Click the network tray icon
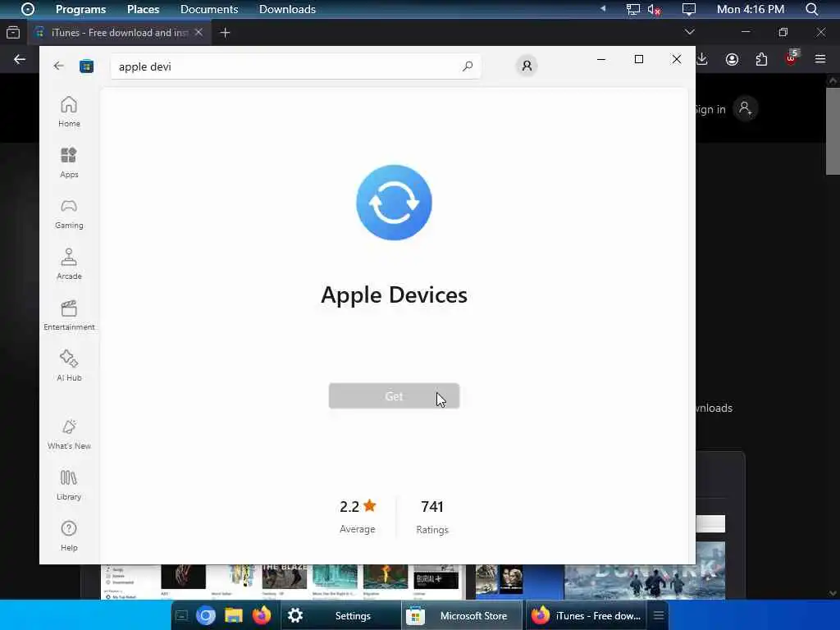The width and height of the screenshot is (840, 630). click(x=632, y=9)
